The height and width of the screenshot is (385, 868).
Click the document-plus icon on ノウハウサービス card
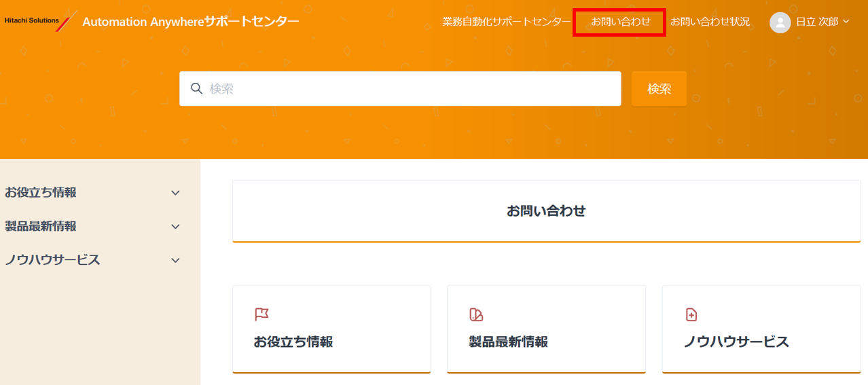point(691,314)
